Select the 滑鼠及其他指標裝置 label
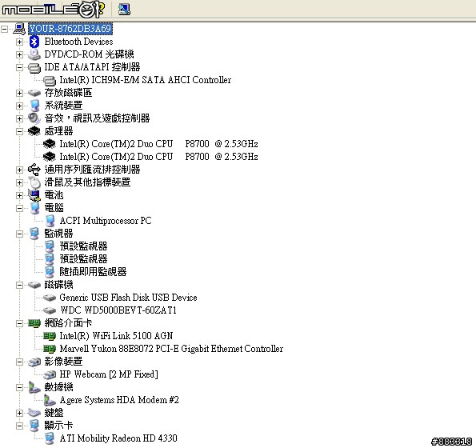 click(x=87, y=182)
